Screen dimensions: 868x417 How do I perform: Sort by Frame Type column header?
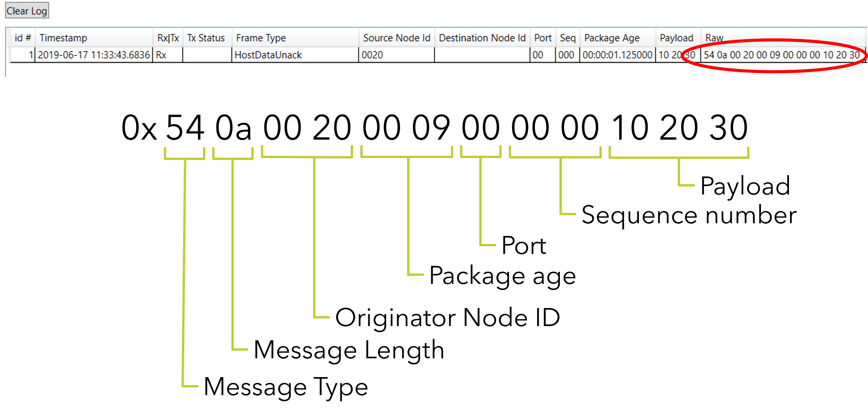tap(295, 38)
